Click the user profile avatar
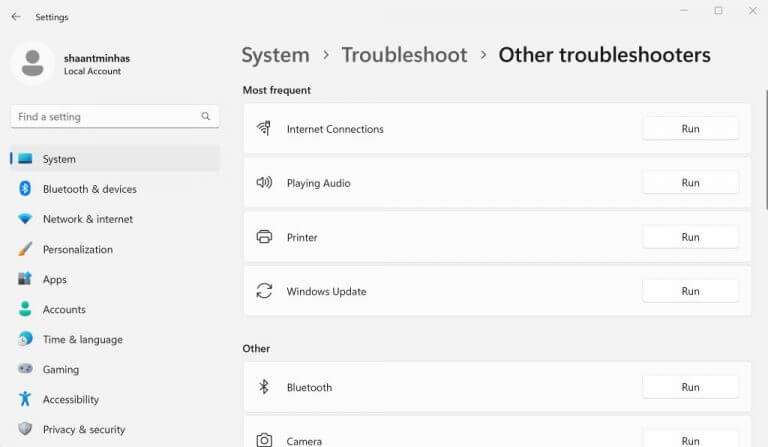Viewport: 768px width, 447px height. click(33, 64)
